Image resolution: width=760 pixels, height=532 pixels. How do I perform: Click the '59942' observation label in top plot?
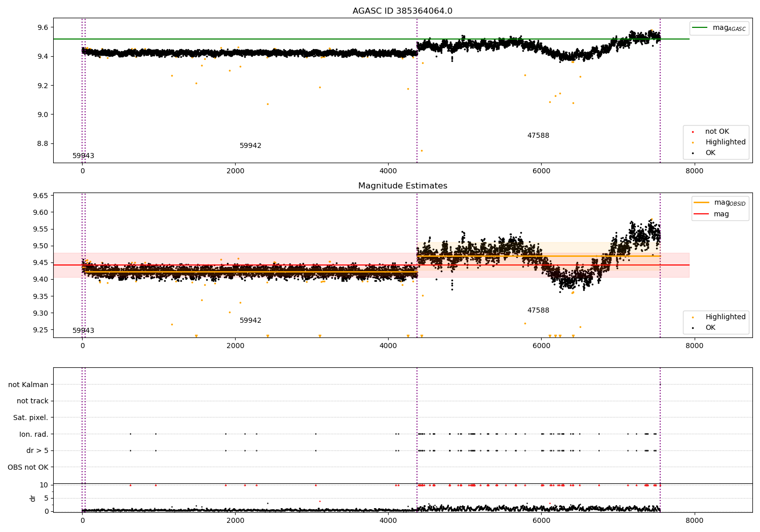(250, 146)
